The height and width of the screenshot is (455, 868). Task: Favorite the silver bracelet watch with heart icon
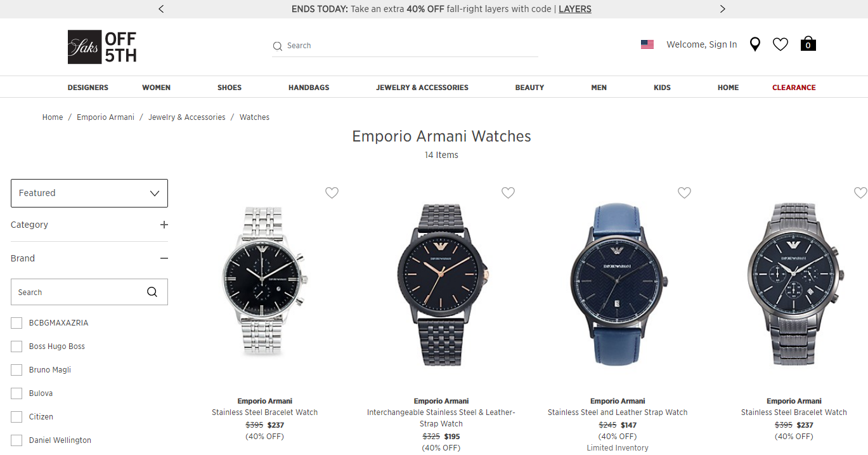click(332, 193)
